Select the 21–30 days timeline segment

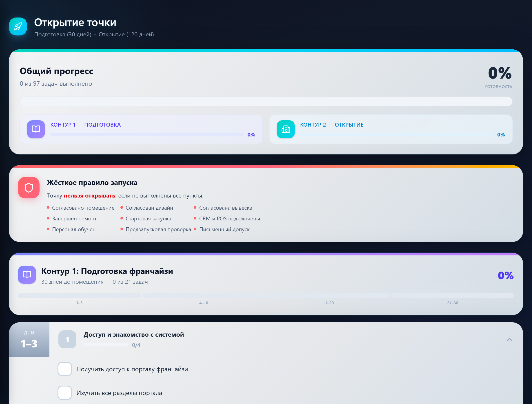click(452, 295)
